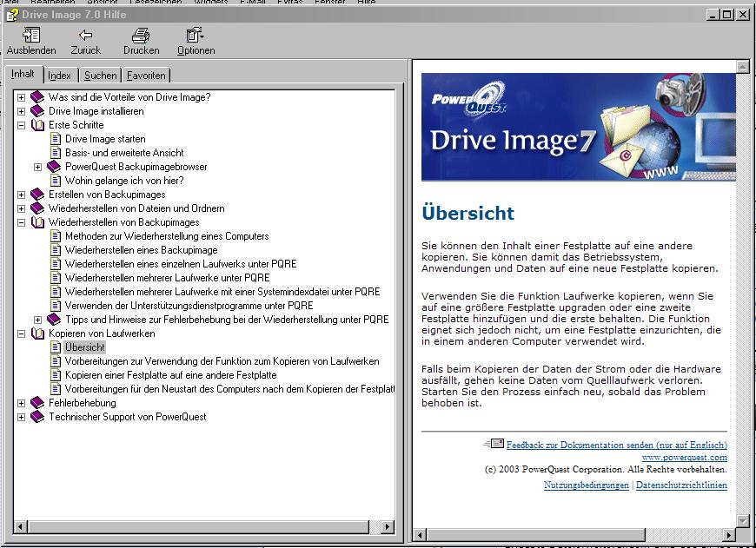Open topic Wiederherstellen eines einzelnen Laufwerks unter PQRE
Image resolution: width=756 pixels, height=548 pixels.
(x=181, y=264)
